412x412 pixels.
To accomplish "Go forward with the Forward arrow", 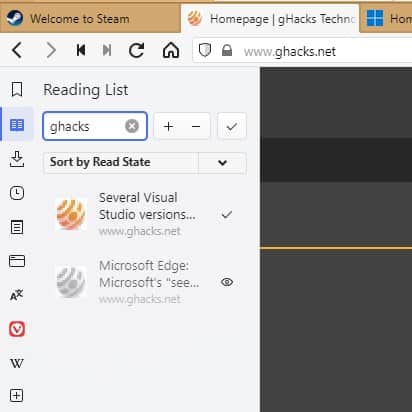I will pyautogui.click(x=51, y=51).
